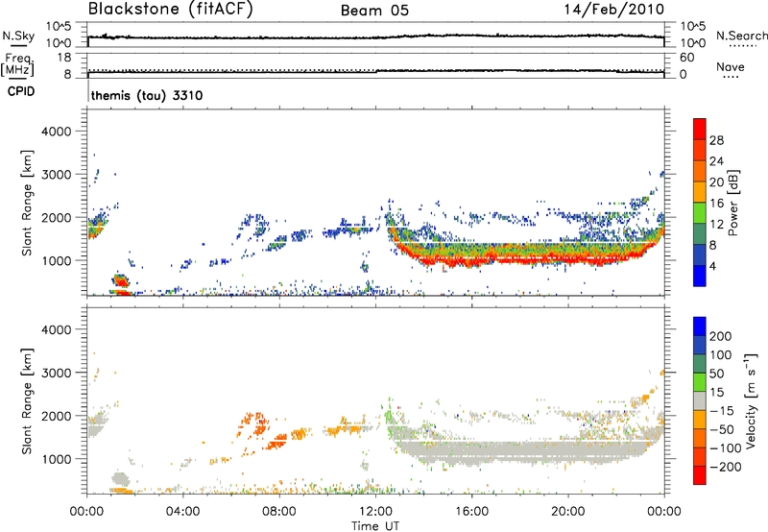Click the blue bottom swatch of the Power colorbar

[x=700, y=276]
